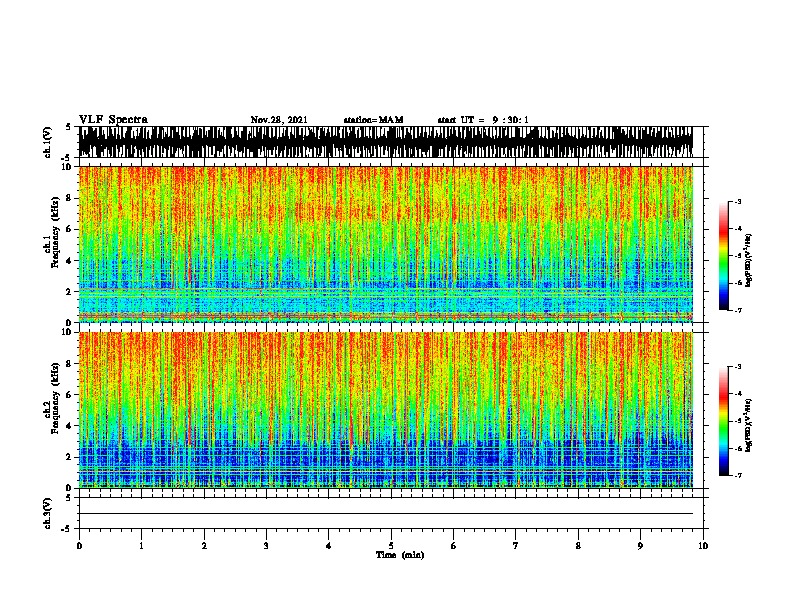Click the "station=MAM" header label
This screenshot has height=612, width=792.
[x=373, y=120]
